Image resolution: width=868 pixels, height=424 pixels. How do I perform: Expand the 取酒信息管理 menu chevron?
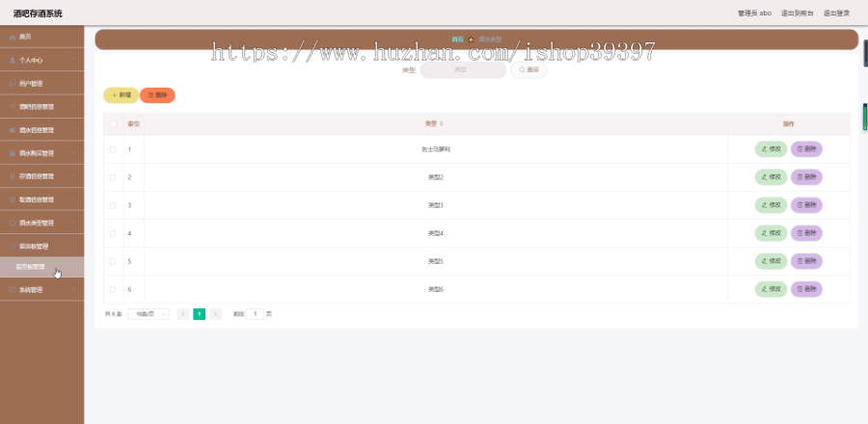(x=73, y=199)
